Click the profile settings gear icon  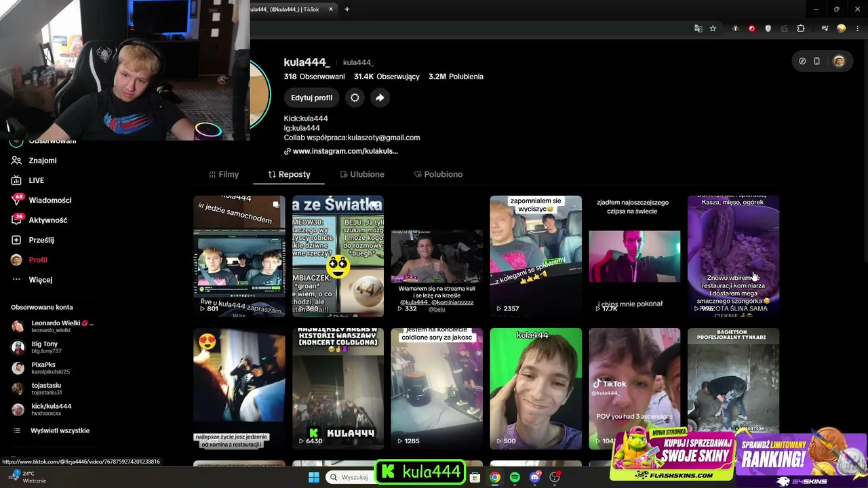(355, 98)
